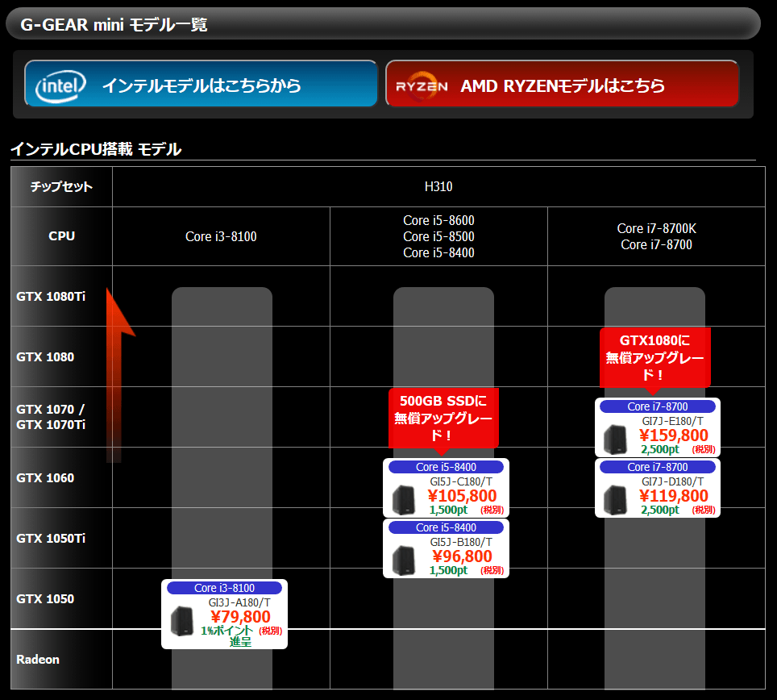Click the Core i5-8600 text in CPU row

pos(438,220)
